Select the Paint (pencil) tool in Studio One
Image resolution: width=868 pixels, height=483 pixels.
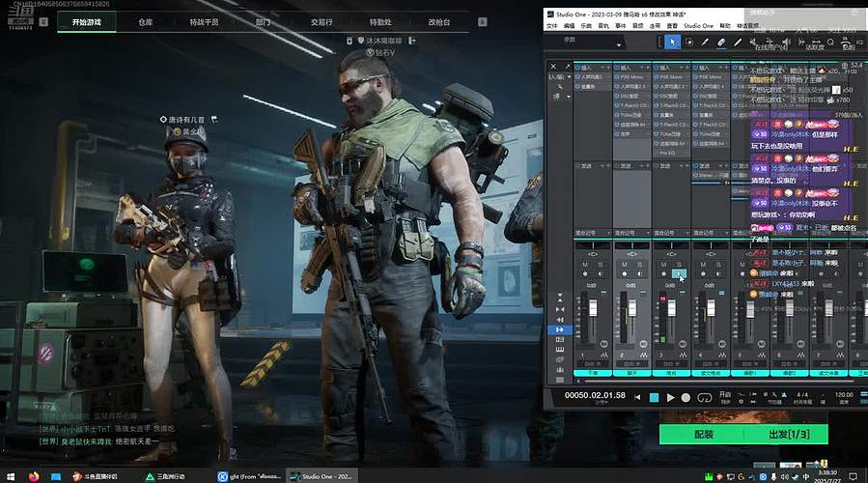738,43
